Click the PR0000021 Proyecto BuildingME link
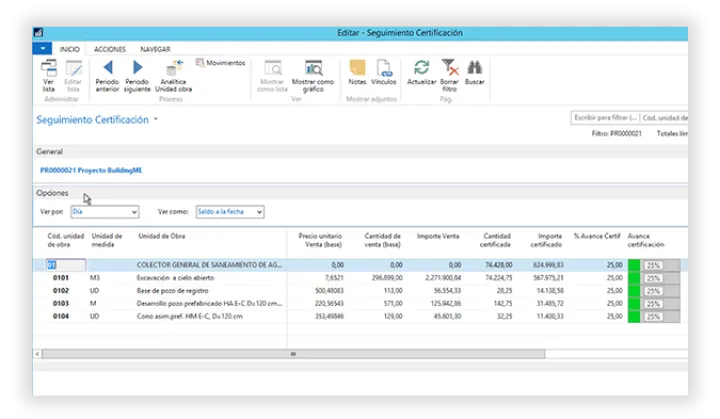The width and height of the screenshot is (720, 419). click(x=90, y=170)
